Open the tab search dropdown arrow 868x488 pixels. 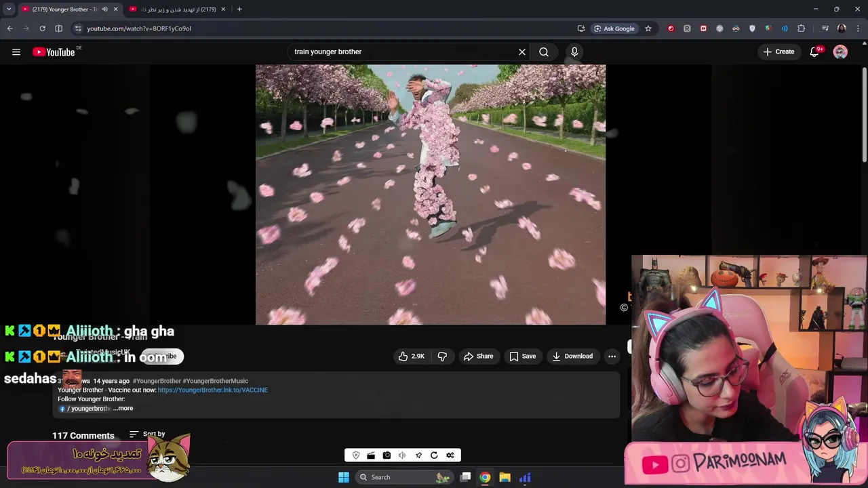(9, 9)
